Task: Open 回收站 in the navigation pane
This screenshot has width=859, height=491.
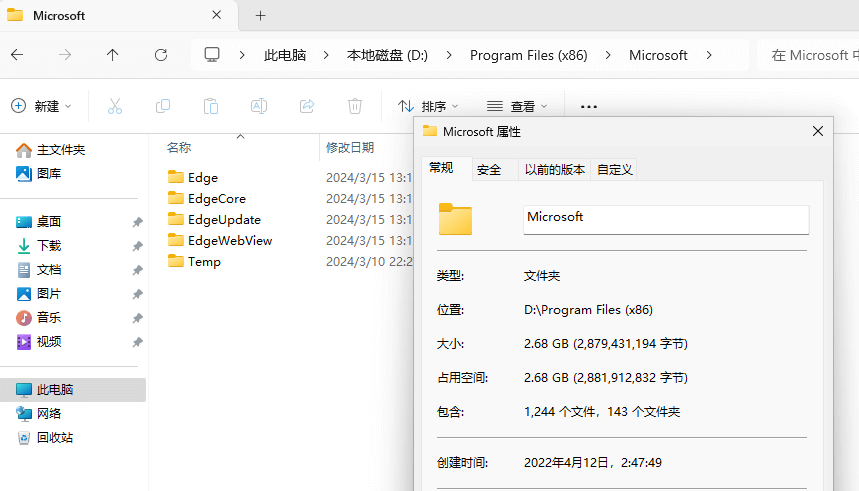Action: tap(55, 438)
